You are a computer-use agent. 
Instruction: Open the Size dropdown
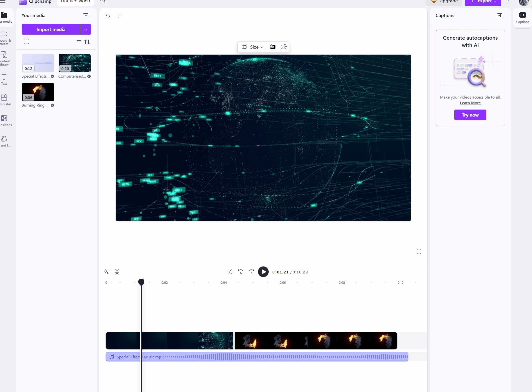coord(253,47)
